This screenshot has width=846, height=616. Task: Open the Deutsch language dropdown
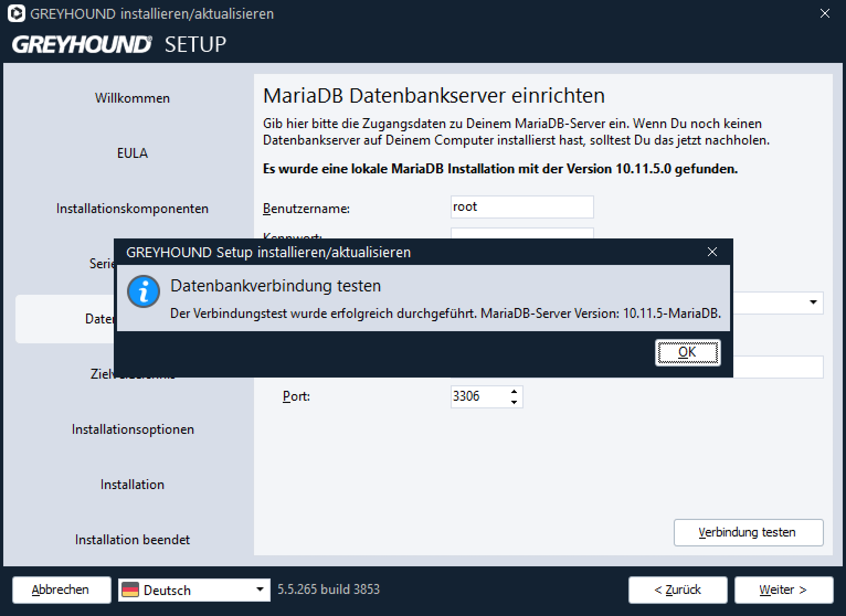(194, 590)
